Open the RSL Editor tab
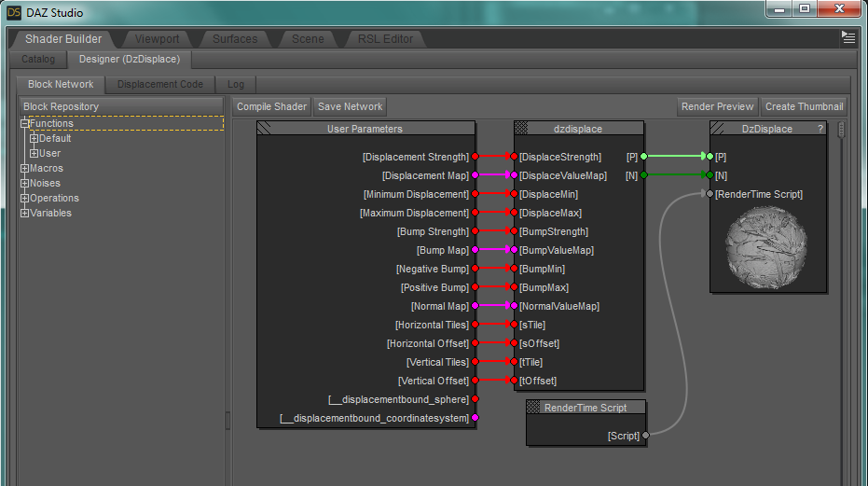The height and width of the screenshot is (486, 868). pyautogui.click(x=385, y=39)
